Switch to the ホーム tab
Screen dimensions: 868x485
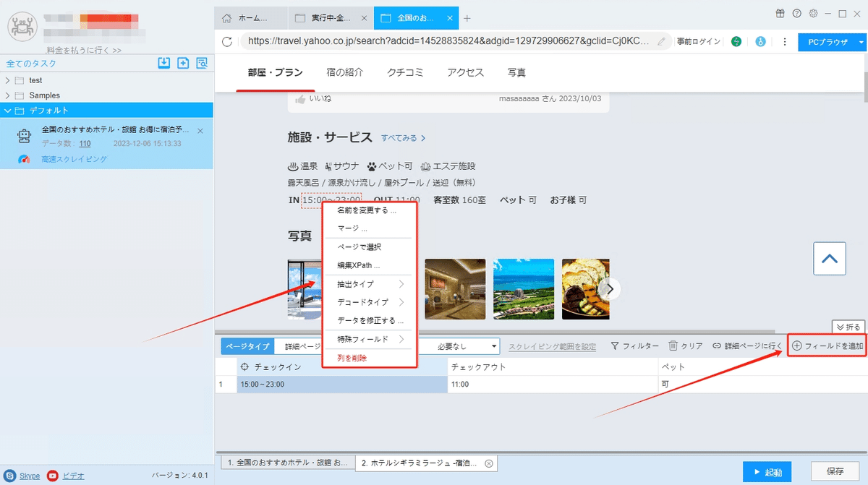pyautogui.click(x=251, y=18)
